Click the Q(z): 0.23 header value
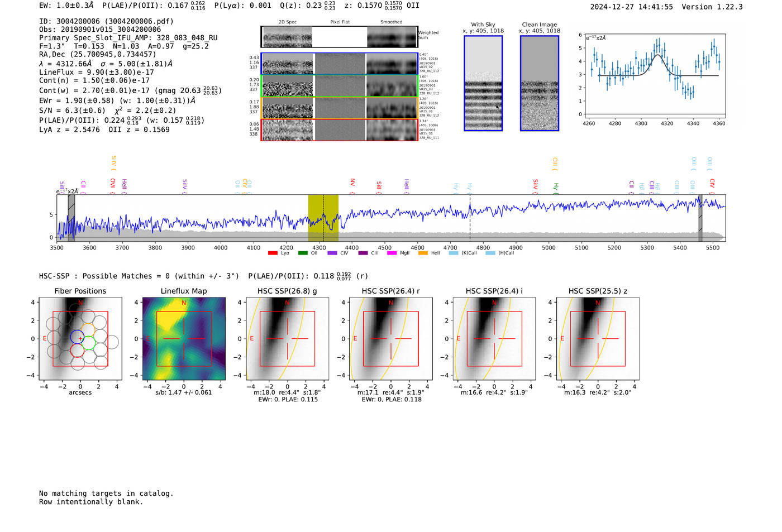This screenshot has width=782, height=532. point(307,6)
